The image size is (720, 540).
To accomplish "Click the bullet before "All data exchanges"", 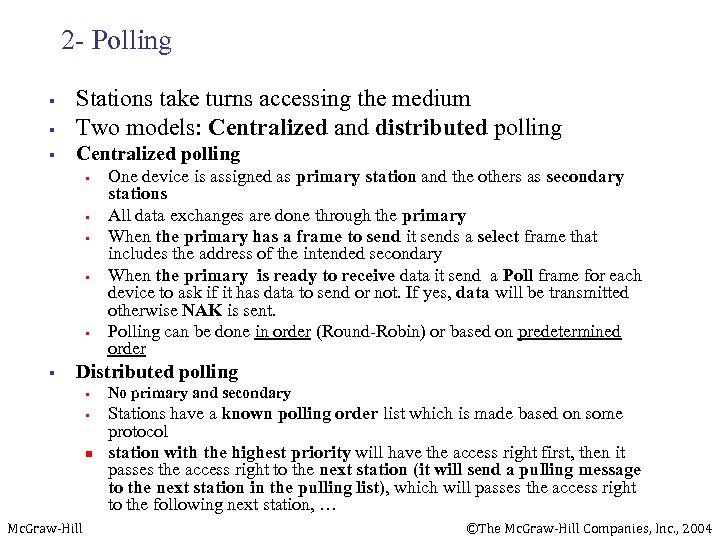I will (88, 217).
